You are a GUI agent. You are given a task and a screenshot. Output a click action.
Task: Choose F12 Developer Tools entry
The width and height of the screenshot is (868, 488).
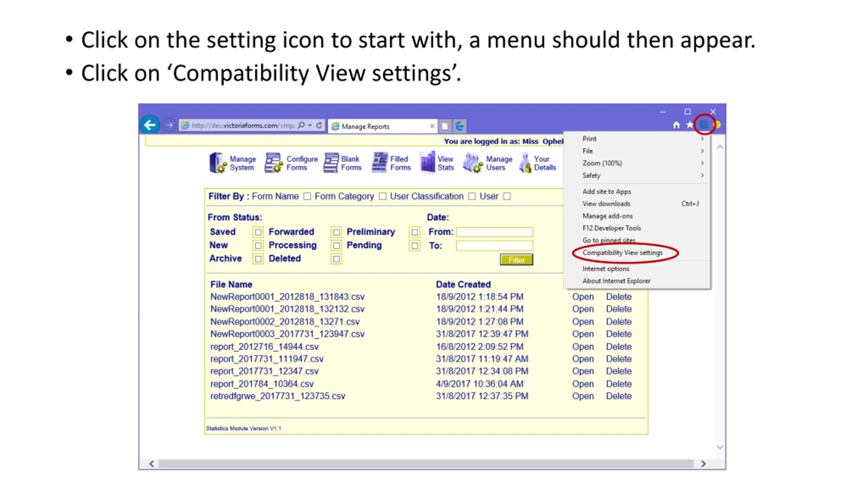(x=637, y=228)
